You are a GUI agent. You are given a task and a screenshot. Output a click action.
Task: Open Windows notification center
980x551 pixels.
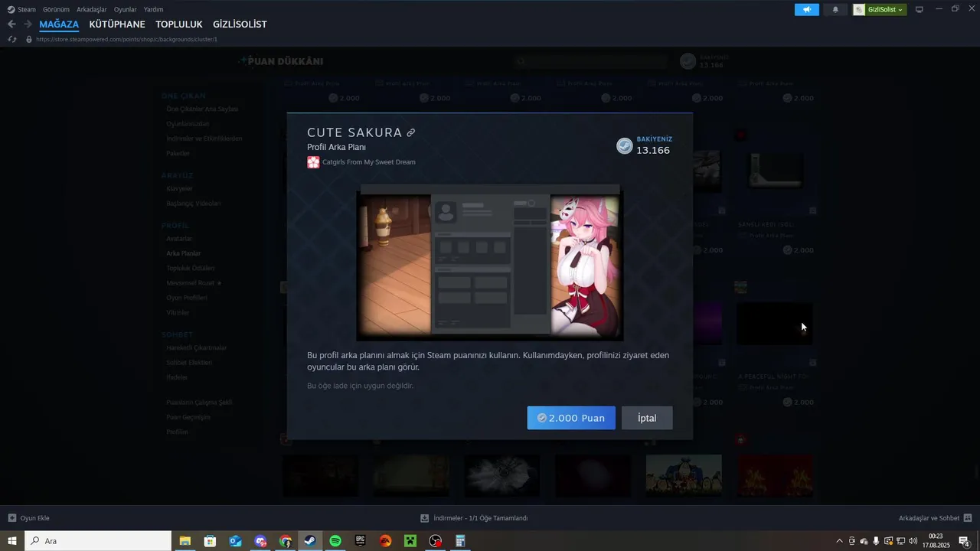tap(965, 541)
